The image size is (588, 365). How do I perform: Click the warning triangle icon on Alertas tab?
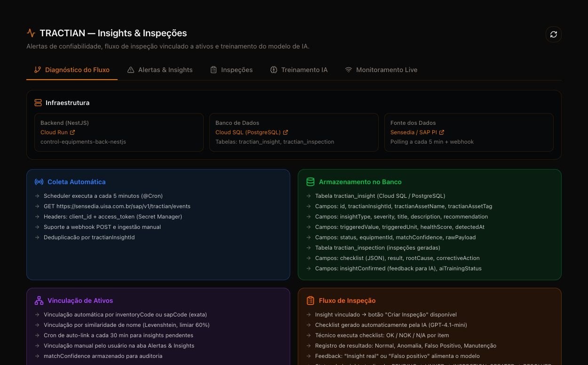(131, 70)
